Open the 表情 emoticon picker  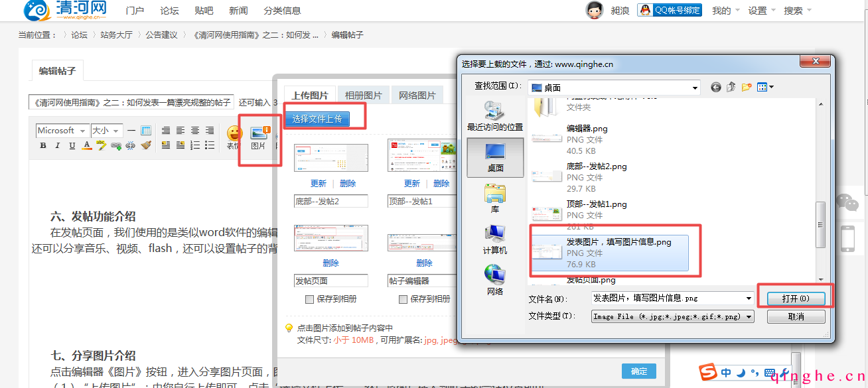pos(234,138)
